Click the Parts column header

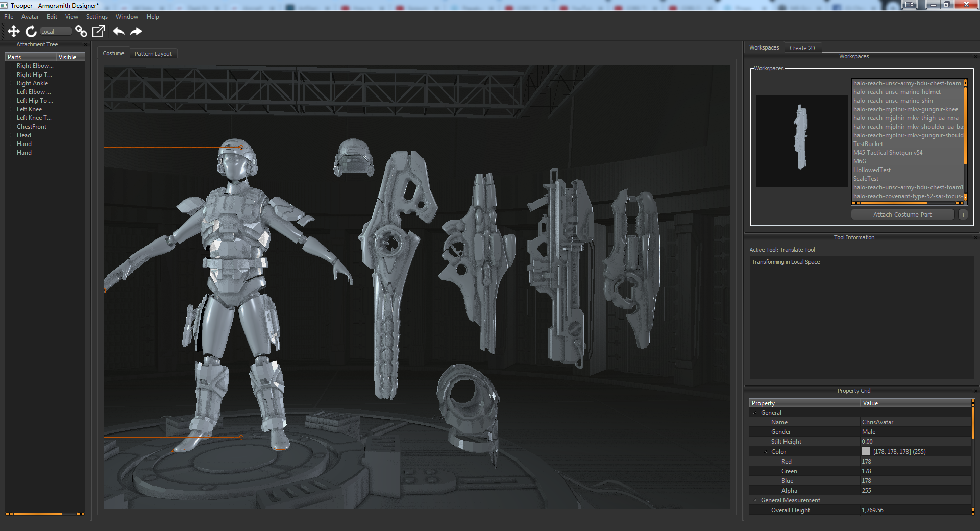(31, 57)
